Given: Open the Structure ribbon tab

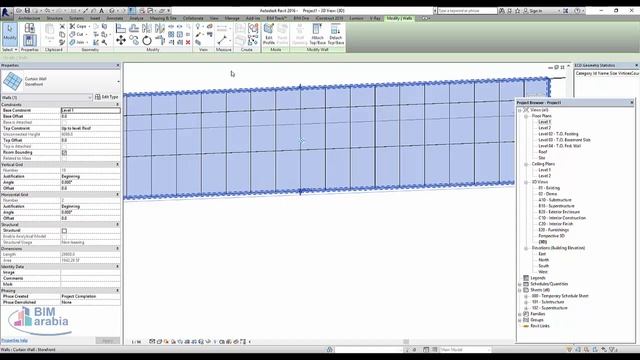Looking at the screenshot, I should pyautogui.click(x=55, y=18).
